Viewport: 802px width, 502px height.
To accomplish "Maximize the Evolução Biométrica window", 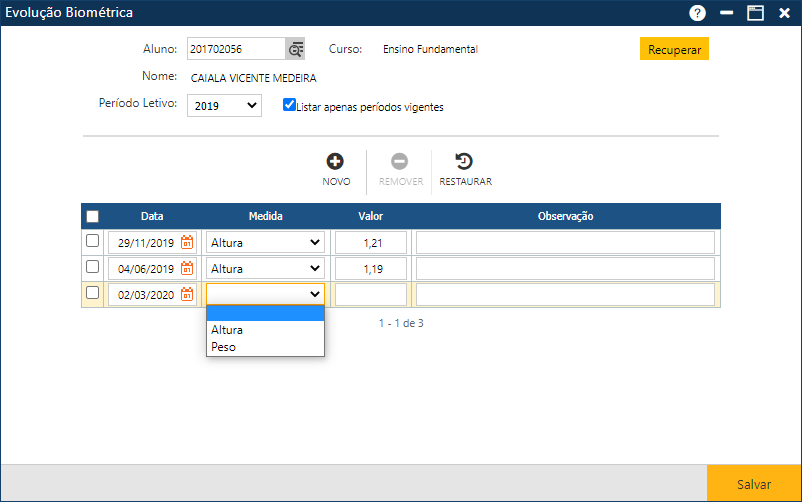I will click(755, 13).
